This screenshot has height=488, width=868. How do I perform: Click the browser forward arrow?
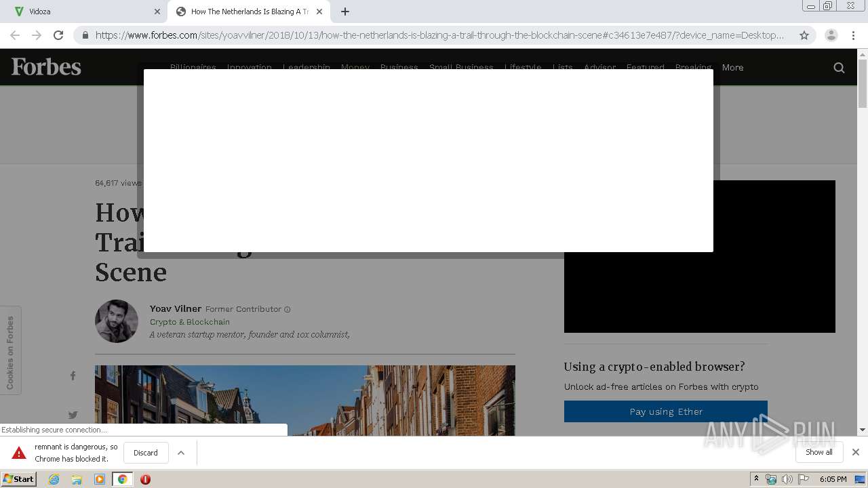pyautogui.click(x=37, y=35)
